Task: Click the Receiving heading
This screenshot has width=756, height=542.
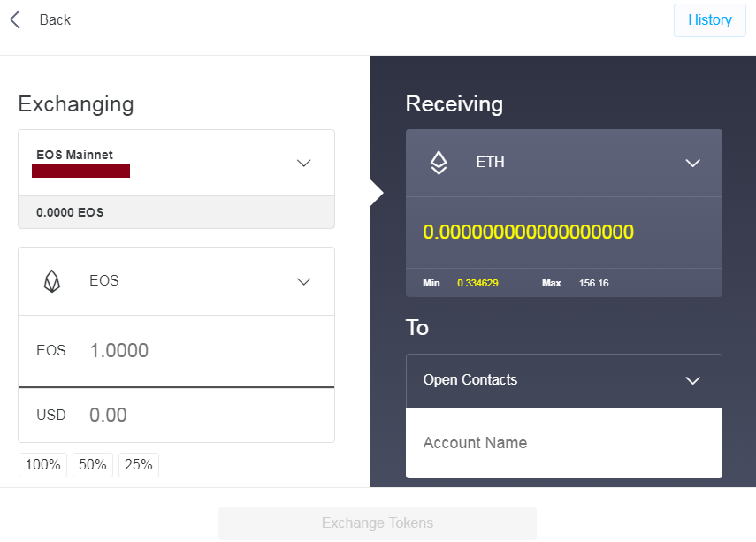Action: [454, 104]
